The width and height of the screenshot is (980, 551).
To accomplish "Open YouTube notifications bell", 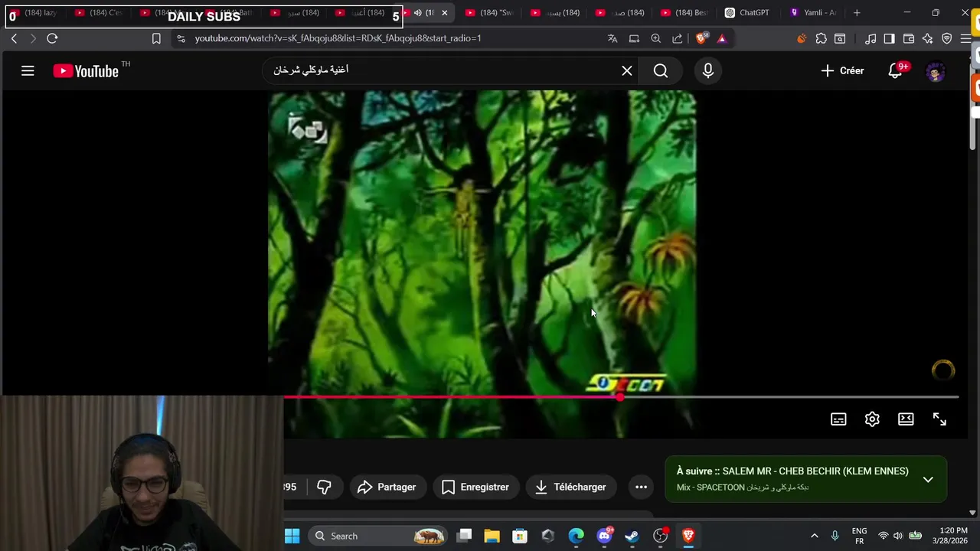I will coord(895,70).
